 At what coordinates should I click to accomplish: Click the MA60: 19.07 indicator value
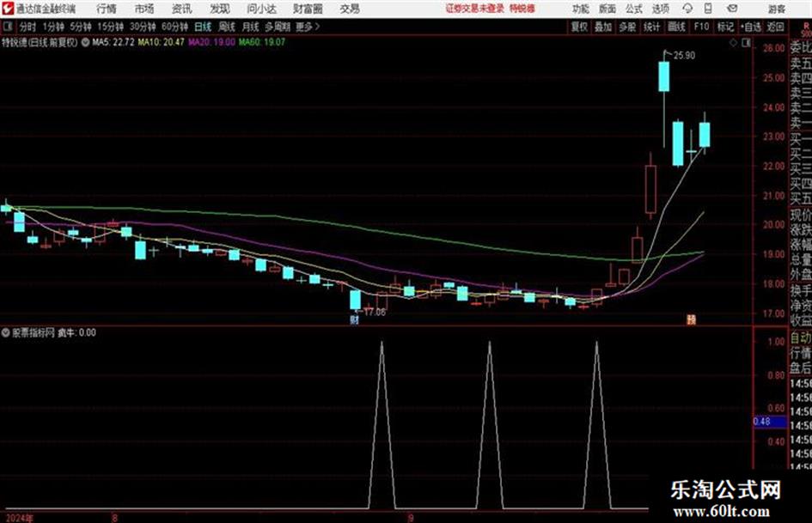click(262, 42)
